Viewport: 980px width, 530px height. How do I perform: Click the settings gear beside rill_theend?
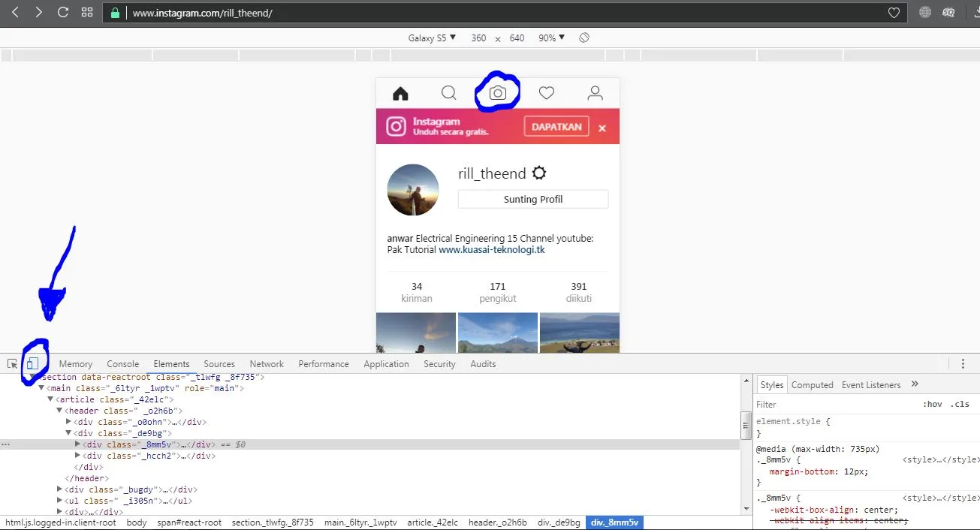(x=539, y=173)
